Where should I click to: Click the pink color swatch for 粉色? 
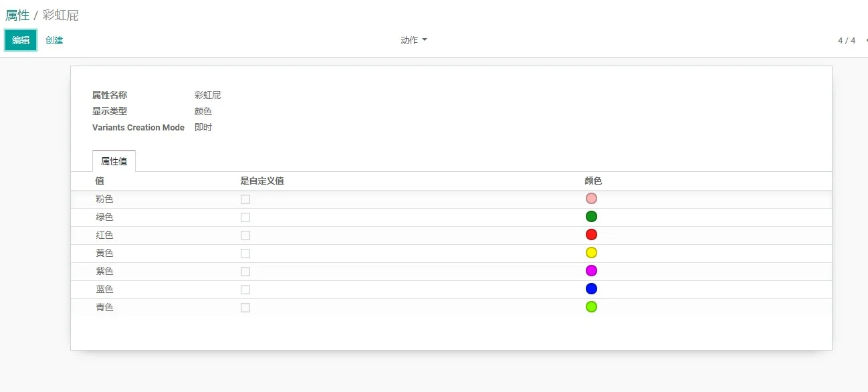click(x=591, y=198)
